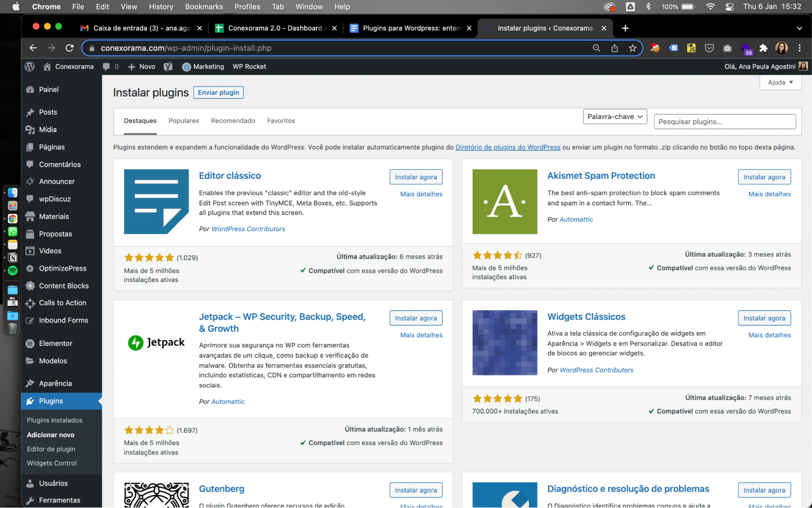Open Plugins instalados in sidebar submenu
This screenshot has width=812, height=508.
point(54,420)
